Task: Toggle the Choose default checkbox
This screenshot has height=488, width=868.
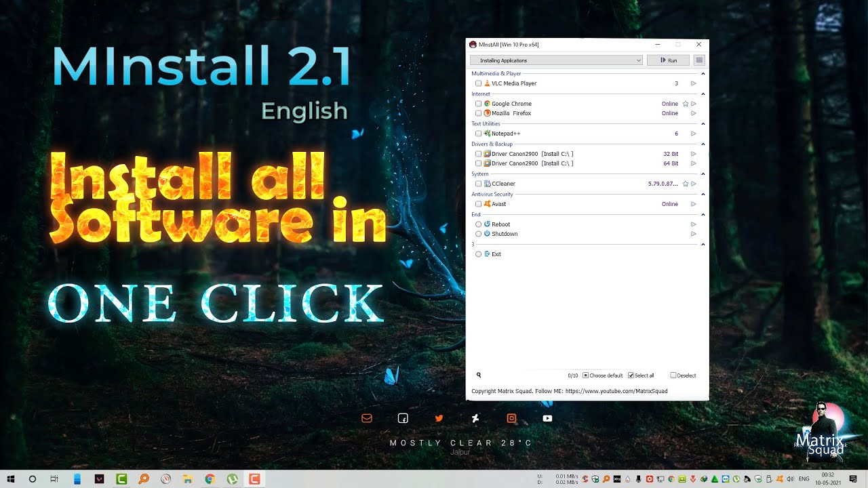Action: [x=586, y=375]
